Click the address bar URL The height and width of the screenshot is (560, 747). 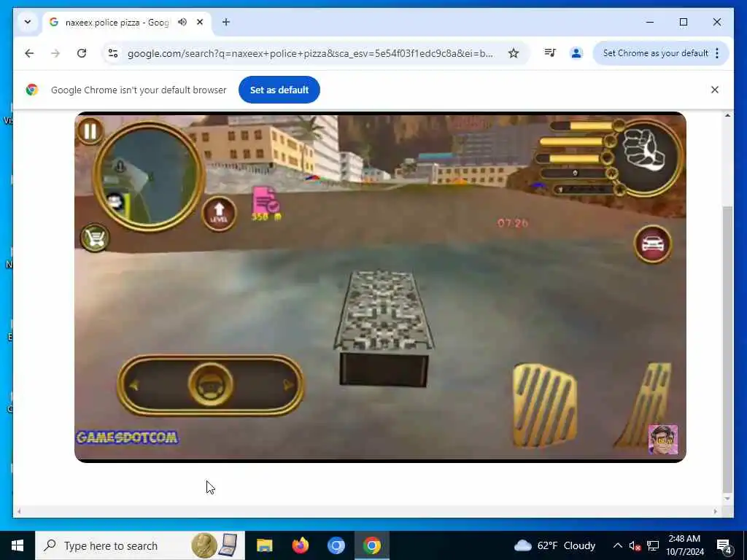(x=310, y=53)
